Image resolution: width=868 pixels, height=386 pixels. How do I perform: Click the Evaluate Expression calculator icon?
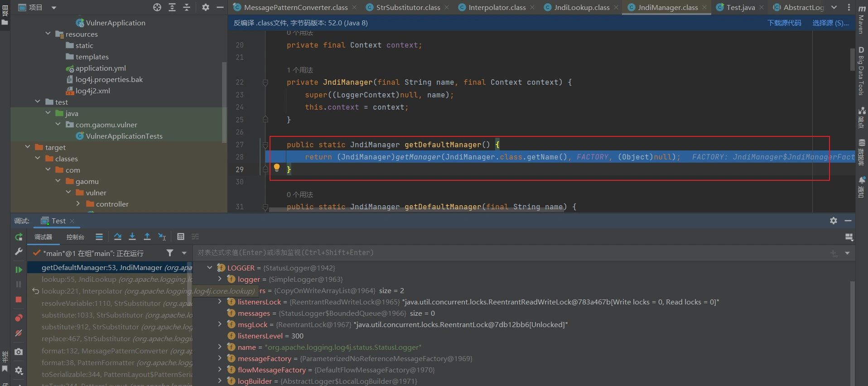(x=181, y=236)
